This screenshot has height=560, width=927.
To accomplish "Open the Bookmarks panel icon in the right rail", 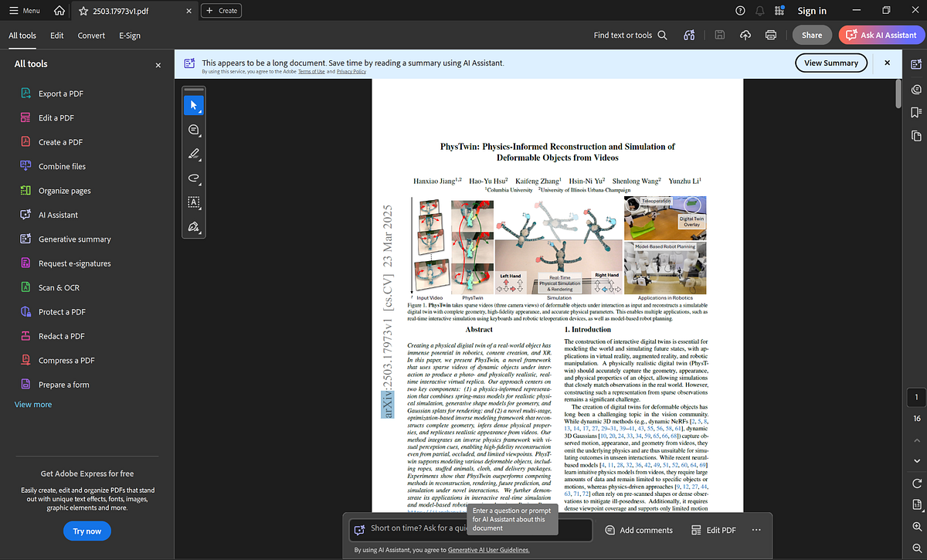I will 916,112.
